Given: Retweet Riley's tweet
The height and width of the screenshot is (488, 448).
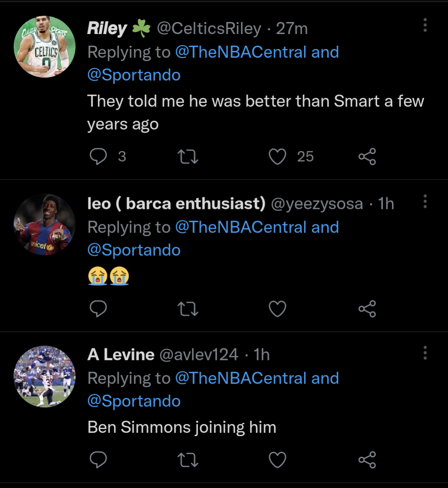Looking at the screenshot, I should (188, 157).
